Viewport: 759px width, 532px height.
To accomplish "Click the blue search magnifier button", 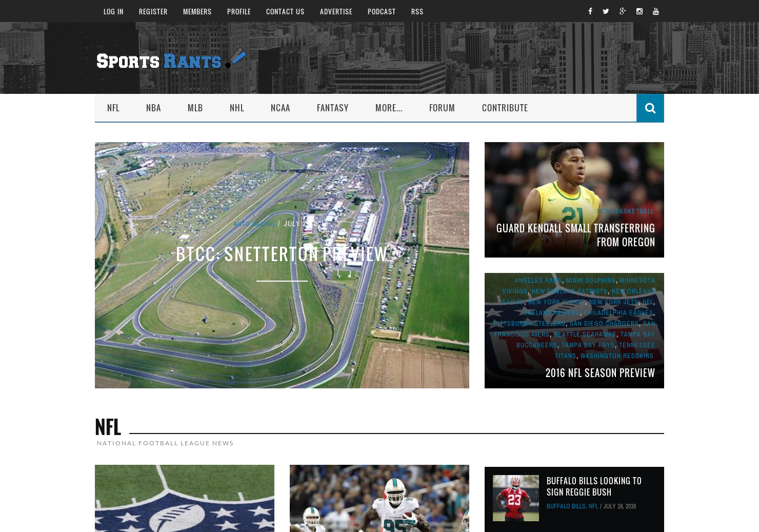I will [x=650, y=108].
